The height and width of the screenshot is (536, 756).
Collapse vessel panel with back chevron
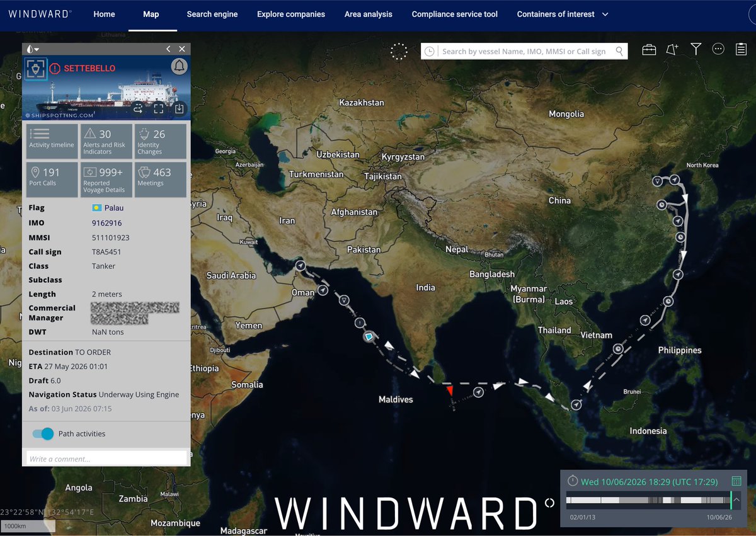(x=168, y=49)
